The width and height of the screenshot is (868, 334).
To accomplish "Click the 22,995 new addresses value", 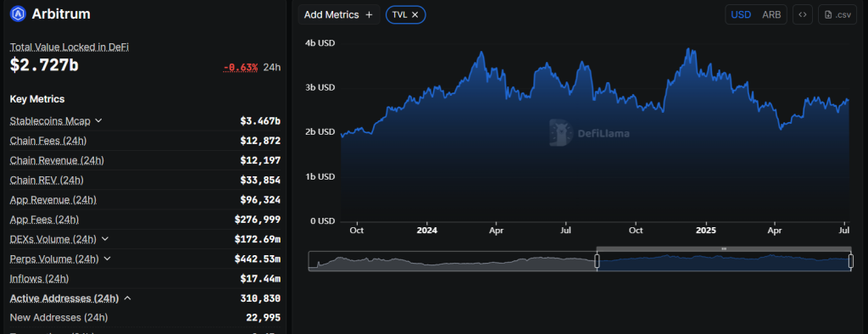I will (x=263, y=318).
